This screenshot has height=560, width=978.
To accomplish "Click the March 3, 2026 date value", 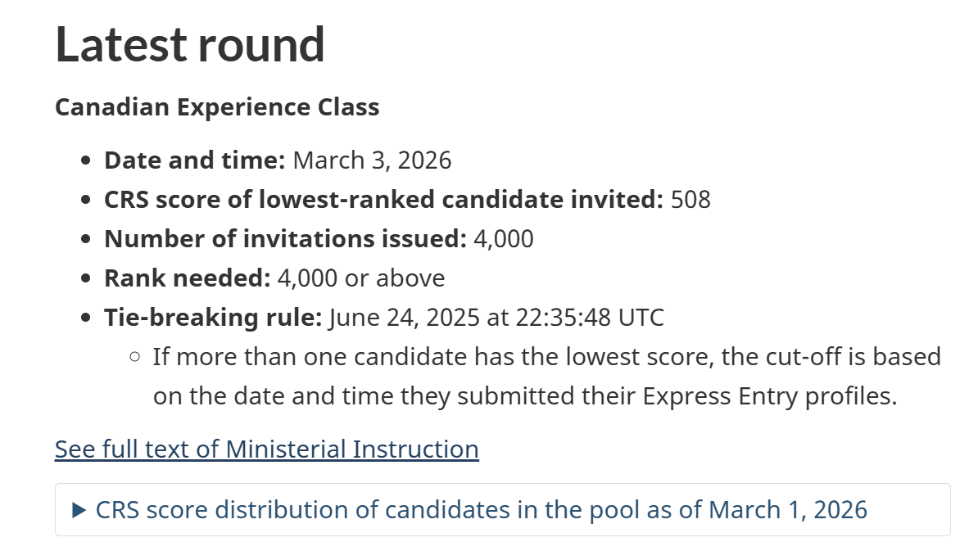I will click(x=373, y=160).
